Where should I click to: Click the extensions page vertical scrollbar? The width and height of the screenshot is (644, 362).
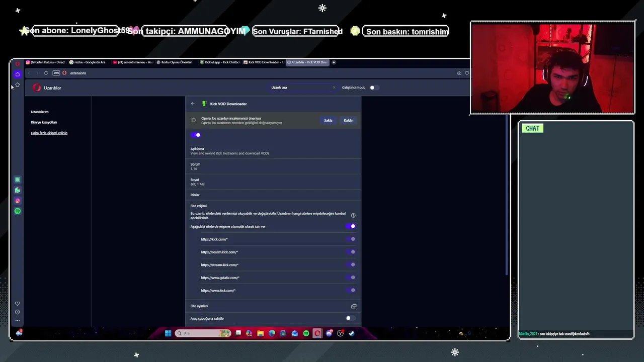point(507,195)
